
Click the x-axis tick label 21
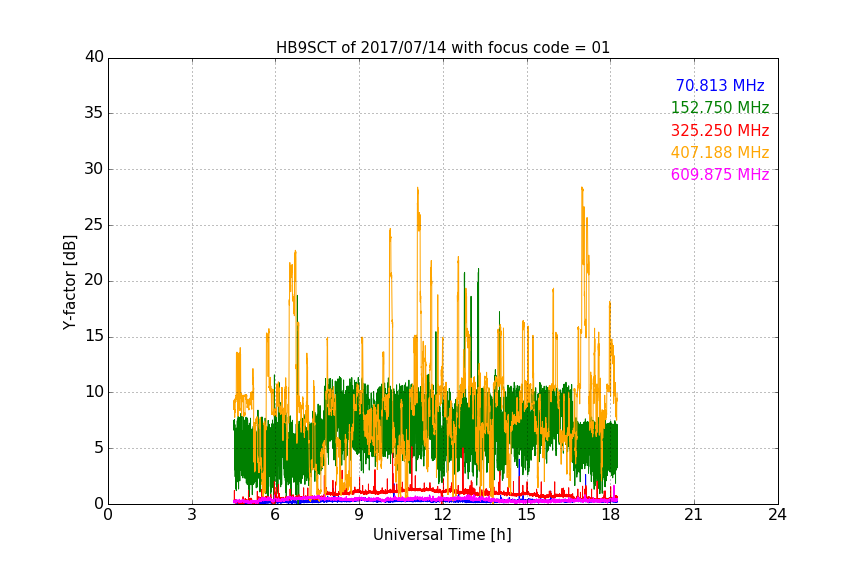[x=694, y=515]
